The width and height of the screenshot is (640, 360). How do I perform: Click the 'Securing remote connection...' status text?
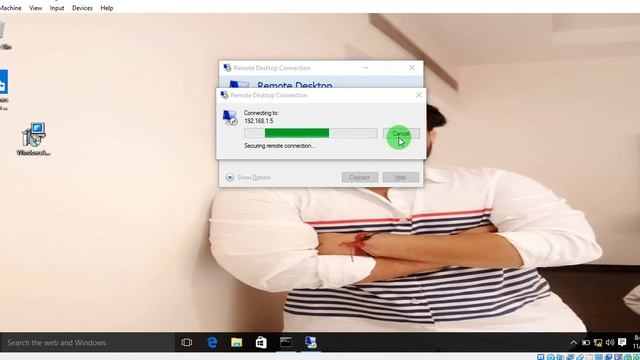280,146
